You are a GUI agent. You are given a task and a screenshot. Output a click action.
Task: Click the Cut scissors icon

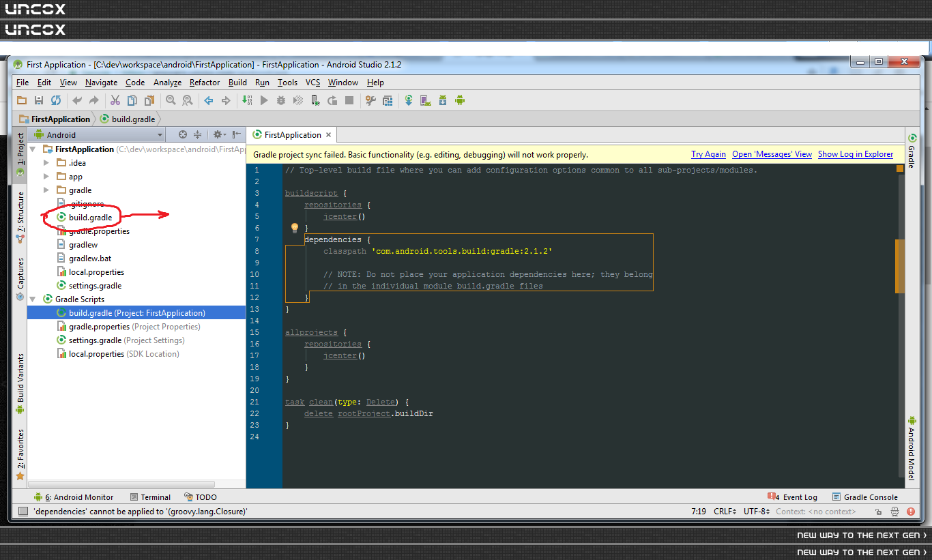click(115, 100)
